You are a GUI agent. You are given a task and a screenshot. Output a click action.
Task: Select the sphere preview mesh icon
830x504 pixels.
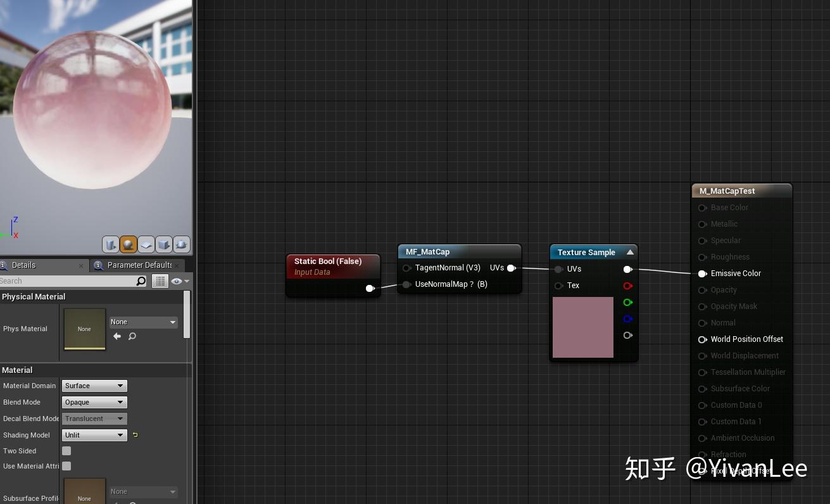pyautogui.click(x=128, y=244)
